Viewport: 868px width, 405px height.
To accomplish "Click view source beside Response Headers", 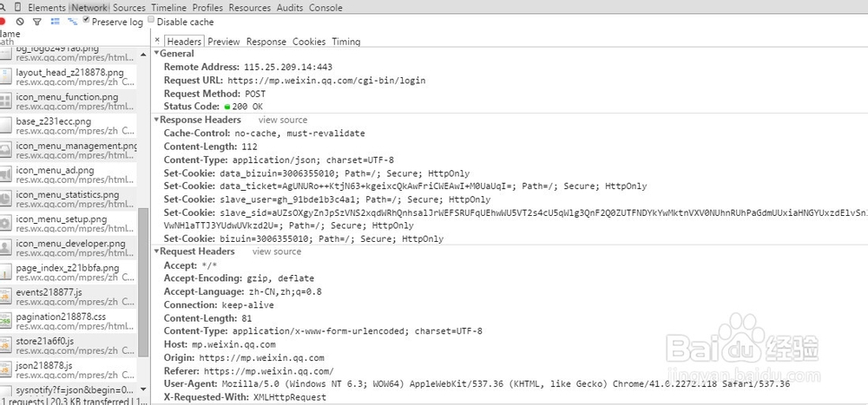I will tap(282, 120).
